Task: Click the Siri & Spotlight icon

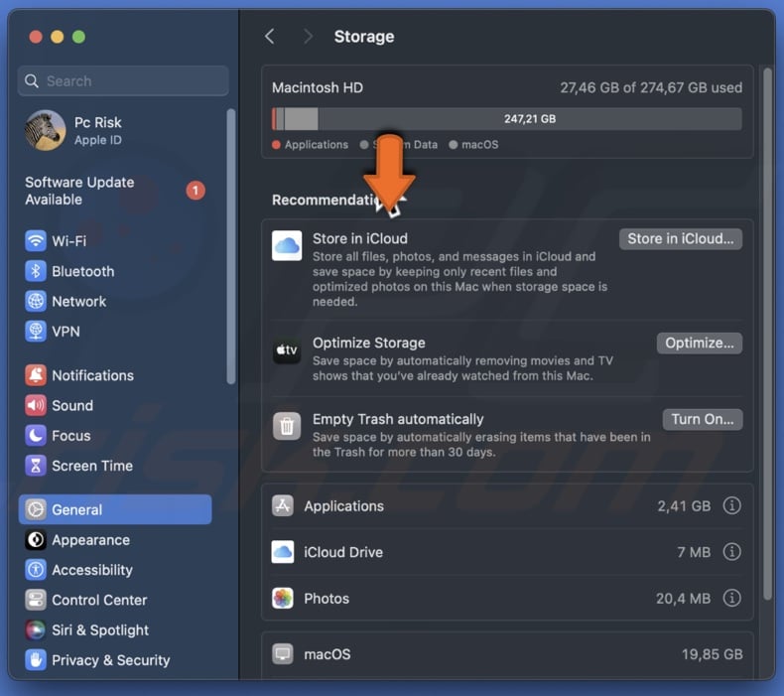Action: pos(36,629)
